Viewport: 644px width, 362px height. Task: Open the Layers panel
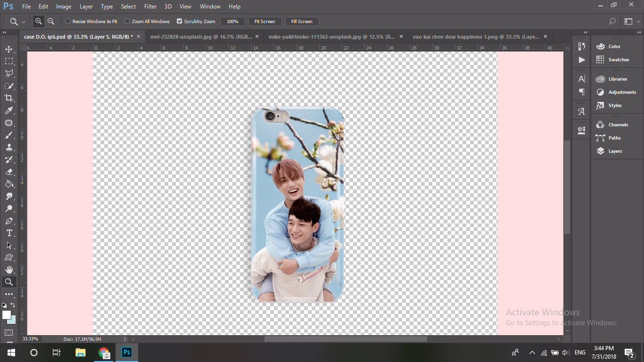(615, 151)
